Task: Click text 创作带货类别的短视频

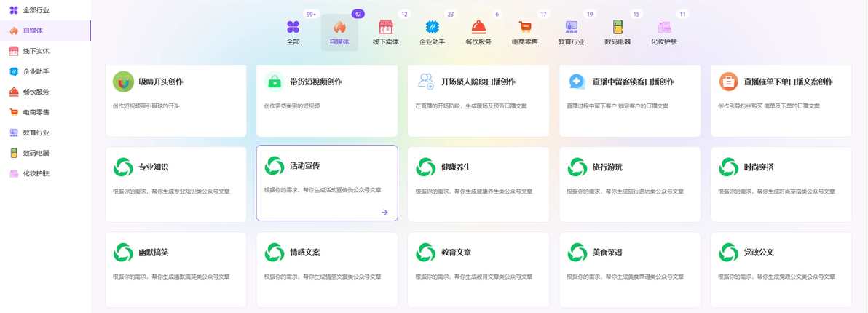Action: click(292, 106)
